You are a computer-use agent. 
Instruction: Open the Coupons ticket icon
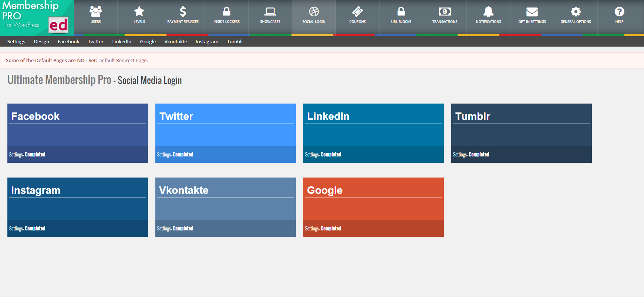point(357,12)
